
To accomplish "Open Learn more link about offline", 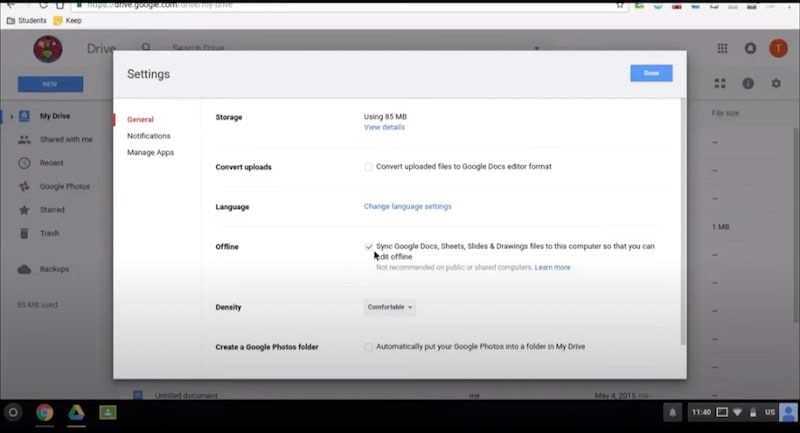I will coord(553,267).
